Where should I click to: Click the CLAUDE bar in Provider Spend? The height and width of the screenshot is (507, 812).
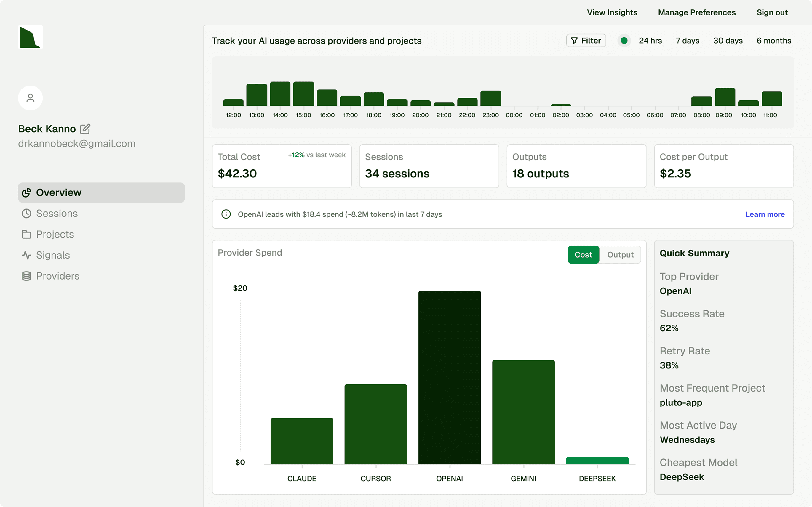click(302, 441)
